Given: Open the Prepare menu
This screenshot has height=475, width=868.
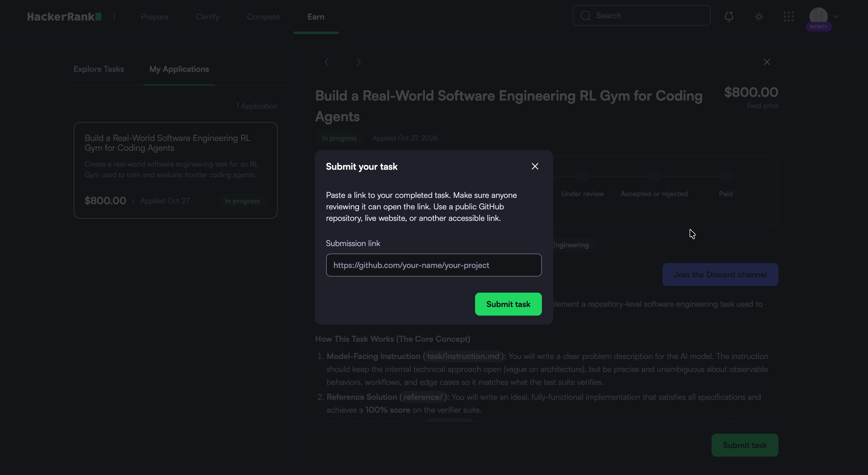Looking at the screenshot, I should point(155,17).
